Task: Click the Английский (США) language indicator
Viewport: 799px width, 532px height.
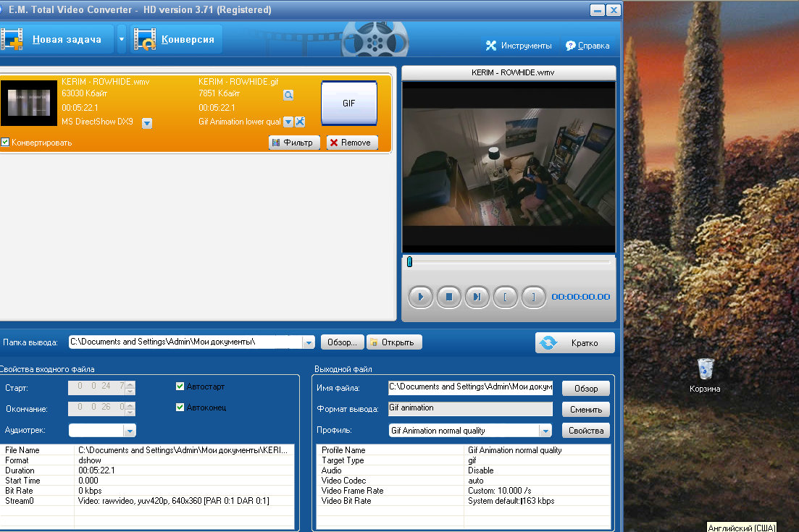Action: pos(742,528)
